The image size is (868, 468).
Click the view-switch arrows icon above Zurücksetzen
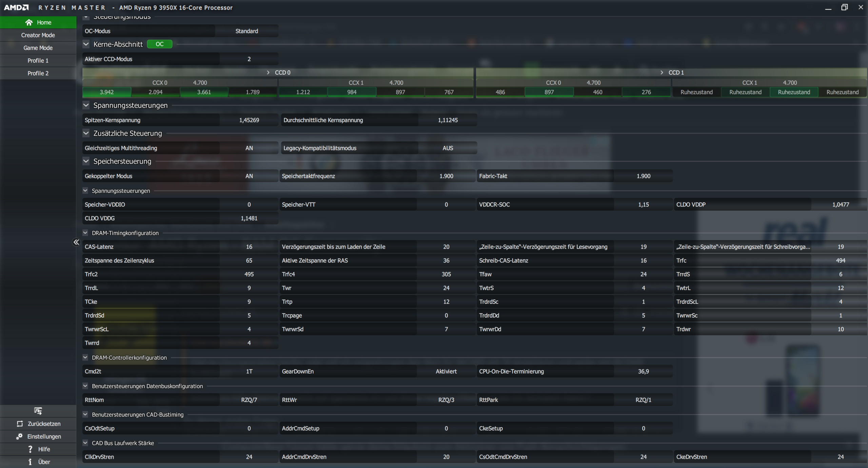[x=38, y=411]
